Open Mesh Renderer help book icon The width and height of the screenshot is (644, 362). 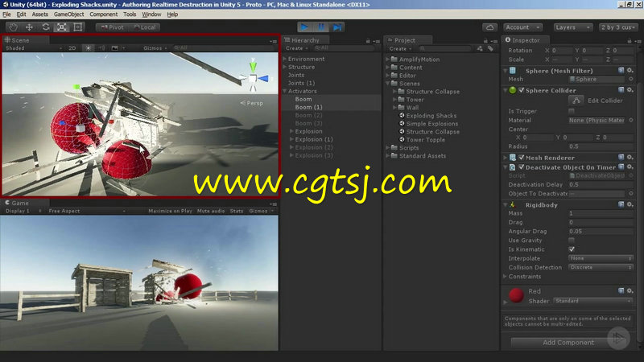[x=621, y=157]
